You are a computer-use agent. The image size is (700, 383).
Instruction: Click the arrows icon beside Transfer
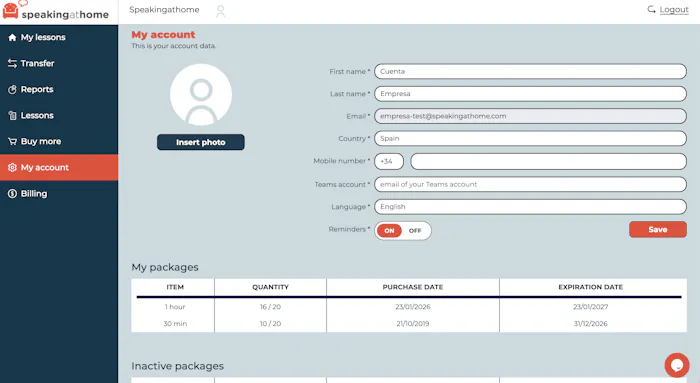12,63
